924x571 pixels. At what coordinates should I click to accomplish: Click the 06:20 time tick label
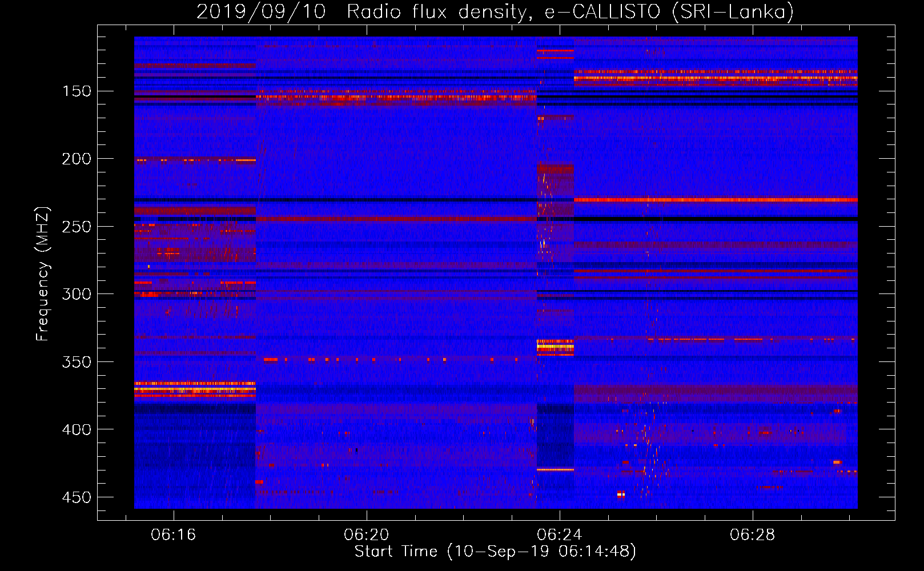point(366,534)
